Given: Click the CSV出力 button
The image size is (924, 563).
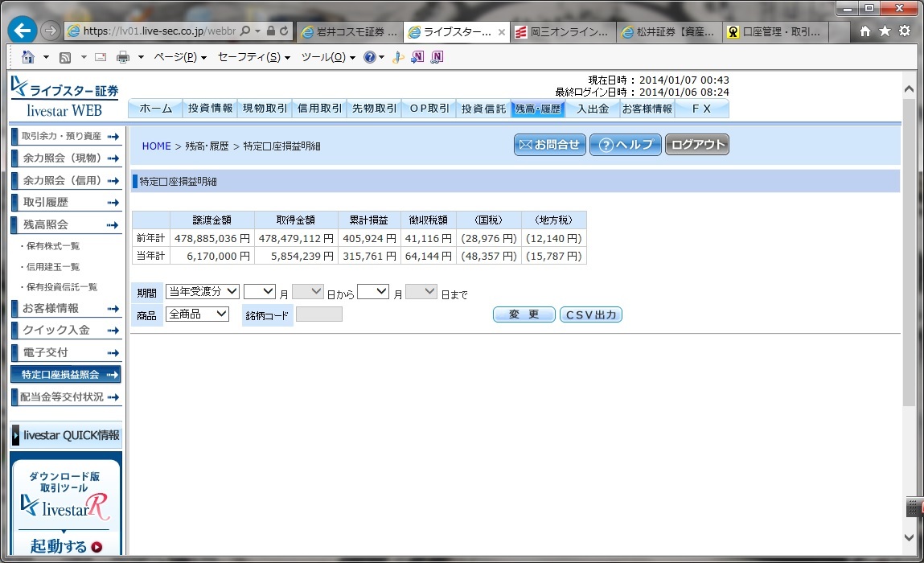Looking at the screenshot, I should pyautogui.click(x=591, y=314).
